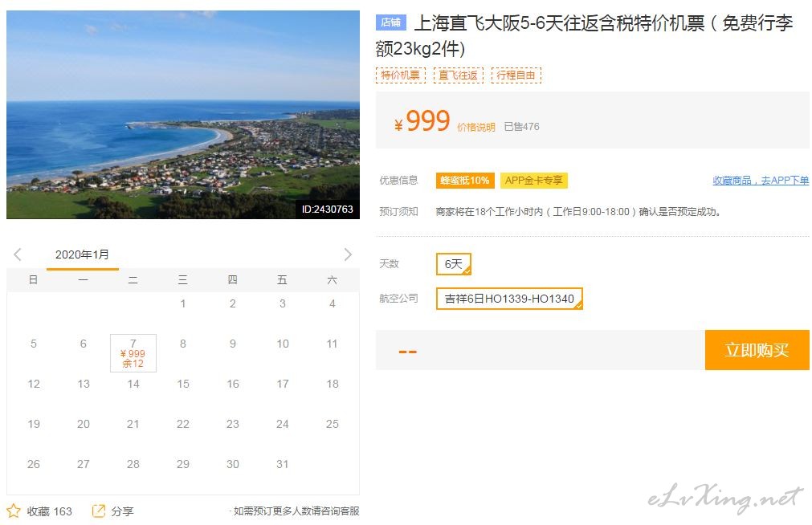The image size is (812, 525).
Task: Click the 分享 share label
Action: (122, 511)
